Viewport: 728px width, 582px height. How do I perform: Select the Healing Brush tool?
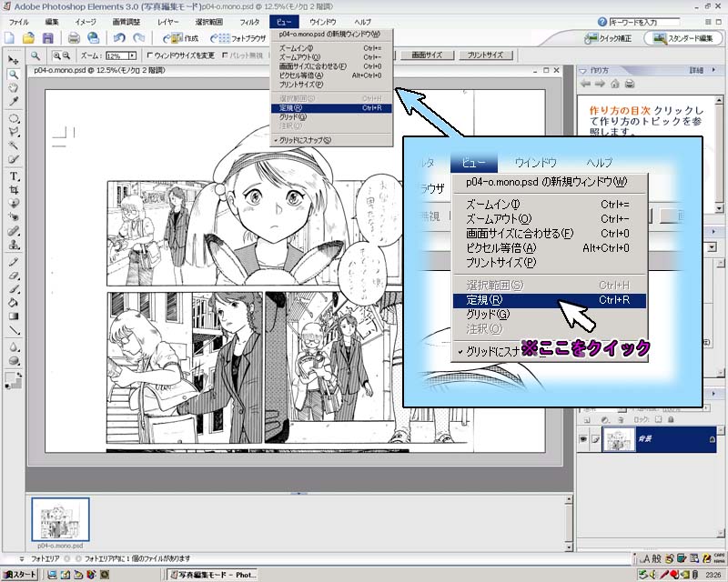14,231
